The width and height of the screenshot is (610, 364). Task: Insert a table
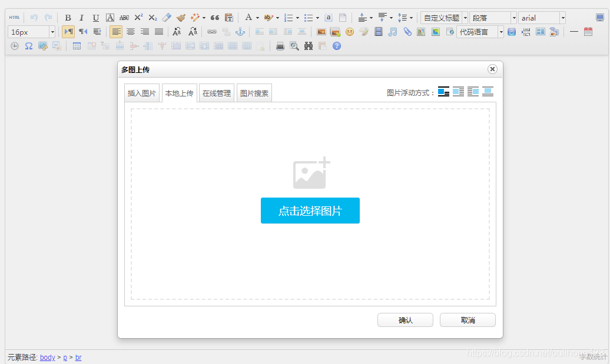[x=77, y=46]
